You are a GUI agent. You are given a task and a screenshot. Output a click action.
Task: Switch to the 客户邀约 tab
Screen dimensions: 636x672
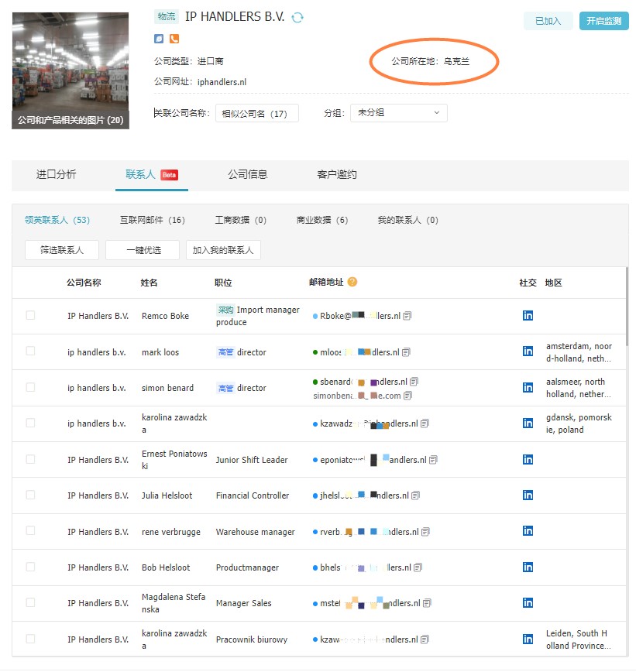(x=337, y=174)
